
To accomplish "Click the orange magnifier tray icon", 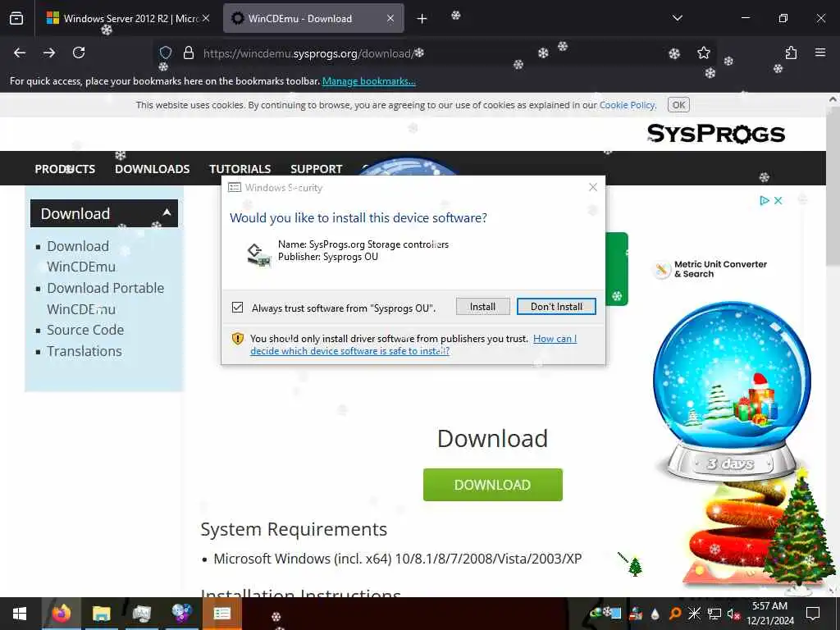I will click(x=674, y=614).
